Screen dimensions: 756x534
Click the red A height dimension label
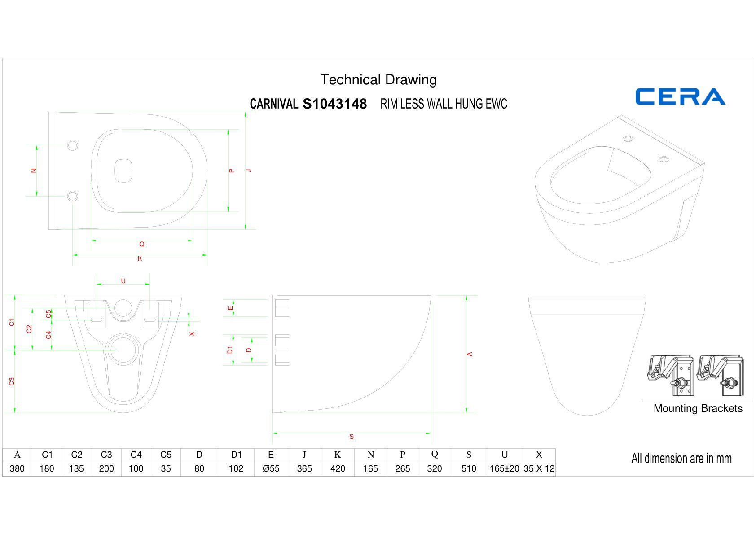[470, 354]
